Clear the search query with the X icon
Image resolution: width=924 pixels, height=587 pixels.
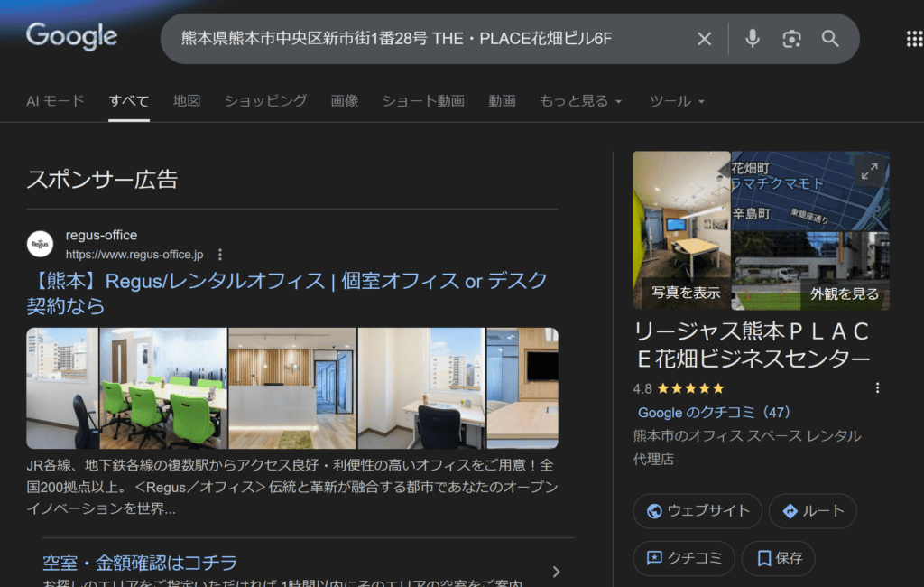point(705,39)
